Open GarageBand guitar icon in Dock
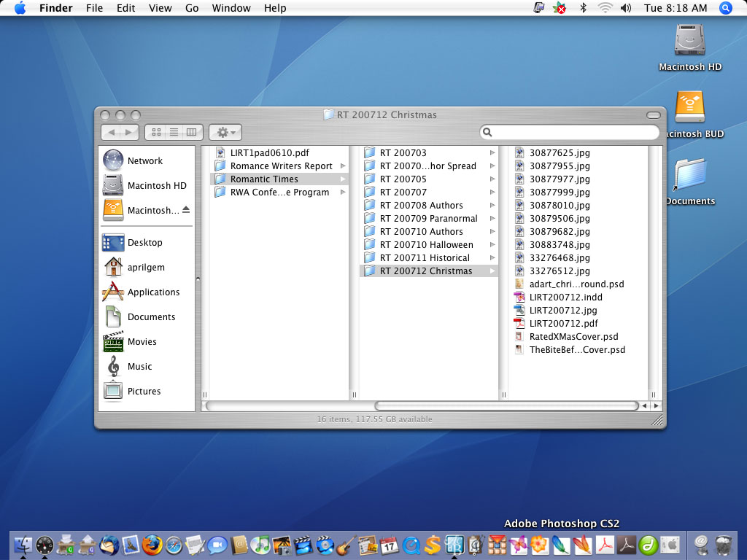This screenshot has width=747, height=560. (x=347, y=545)
